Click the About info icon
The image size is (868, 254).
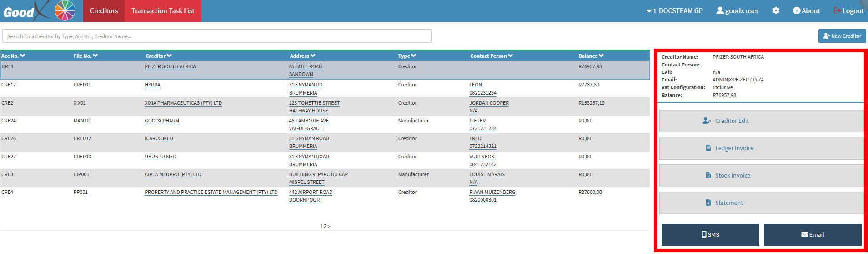click(x=796, y=10)
